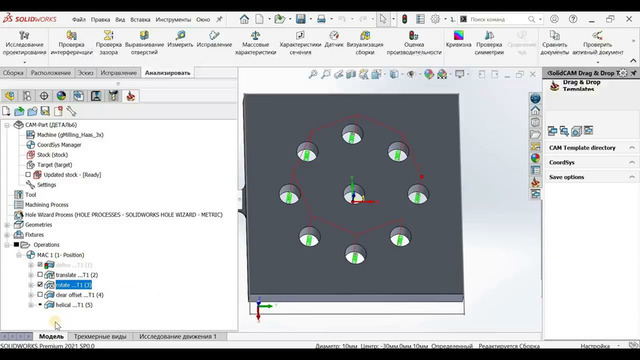Expand the Fixtures node
Screen dimensions: 640x360
click(x=7, y=235)
